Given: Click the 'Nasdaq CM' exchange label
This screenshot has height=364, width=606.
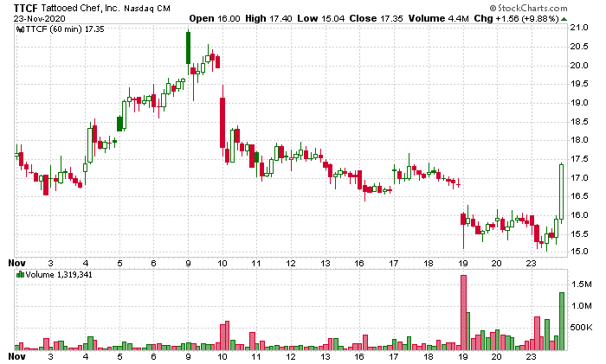Looking at the screenshot, I should [x=147, y=8].
